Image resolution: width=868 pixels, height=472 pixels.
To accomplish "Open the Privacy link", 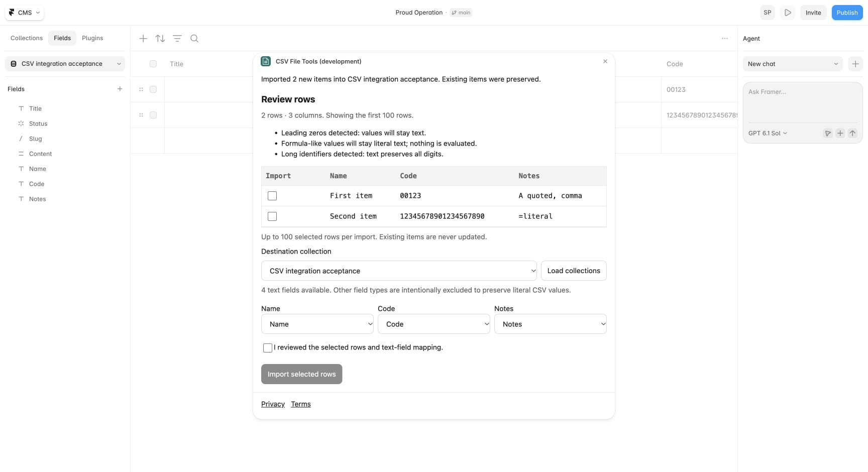I will pos(273,404).
